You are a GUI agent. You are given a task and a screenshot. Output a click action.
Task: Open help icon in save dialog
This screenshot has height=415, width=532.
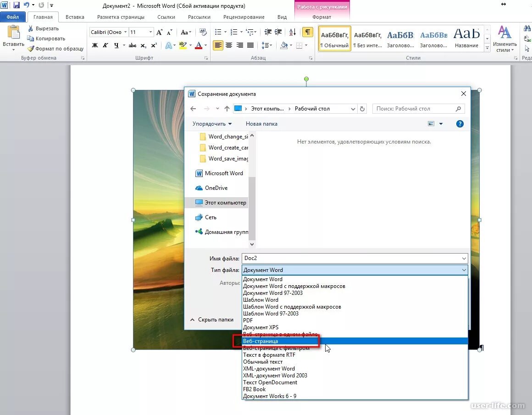[x=460, y=124]
